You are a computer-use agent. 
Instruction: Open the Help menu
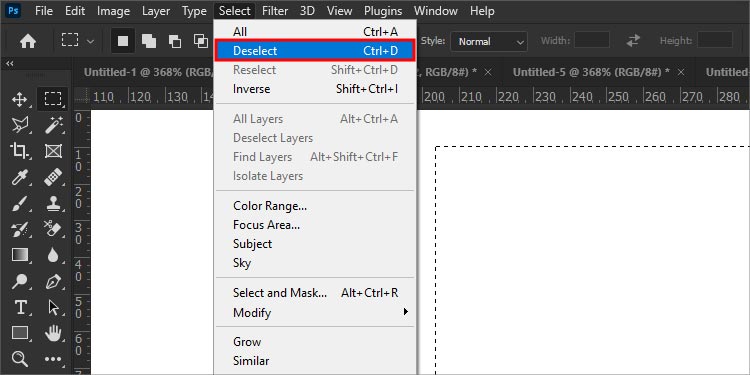[x=482, y=11]
